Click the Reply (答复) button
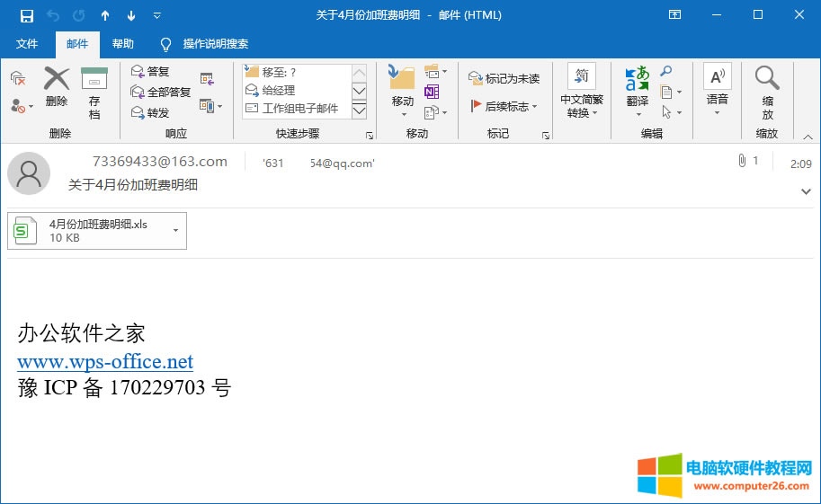The width and height of the screenshot is (821, 504). tap(150, 72)
